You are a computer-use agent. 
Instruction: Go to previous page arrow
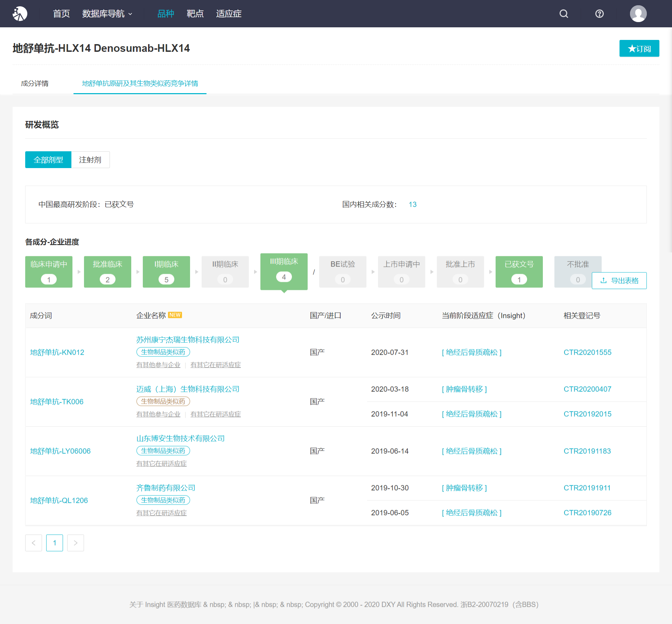[34, 543]
